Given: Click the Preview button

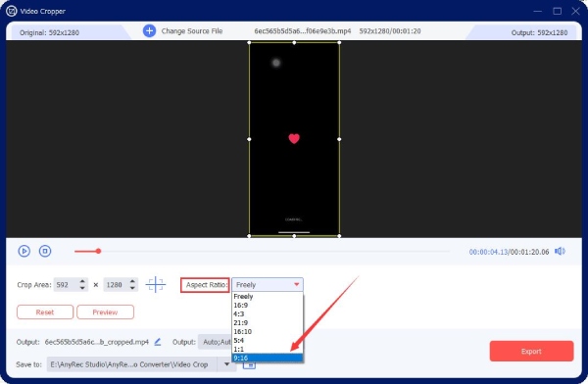Looking at the screenshot, I should tap(106, 312).
